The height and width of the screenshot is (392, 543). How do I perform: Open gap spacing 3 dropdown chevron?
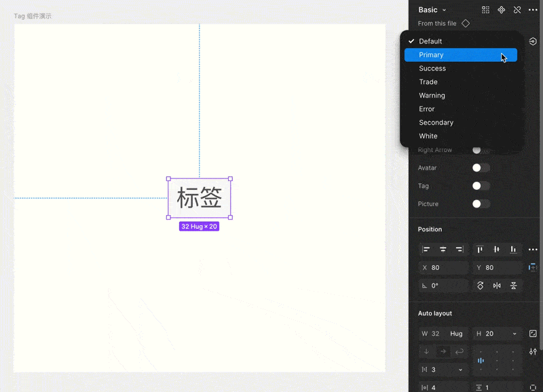(460, 370)
